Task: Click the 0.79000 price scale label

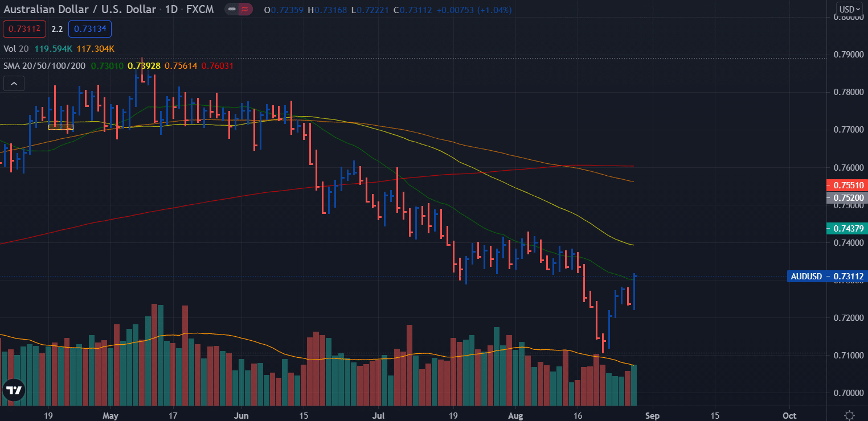Action: pyautogui.click(x=849, y=55)
